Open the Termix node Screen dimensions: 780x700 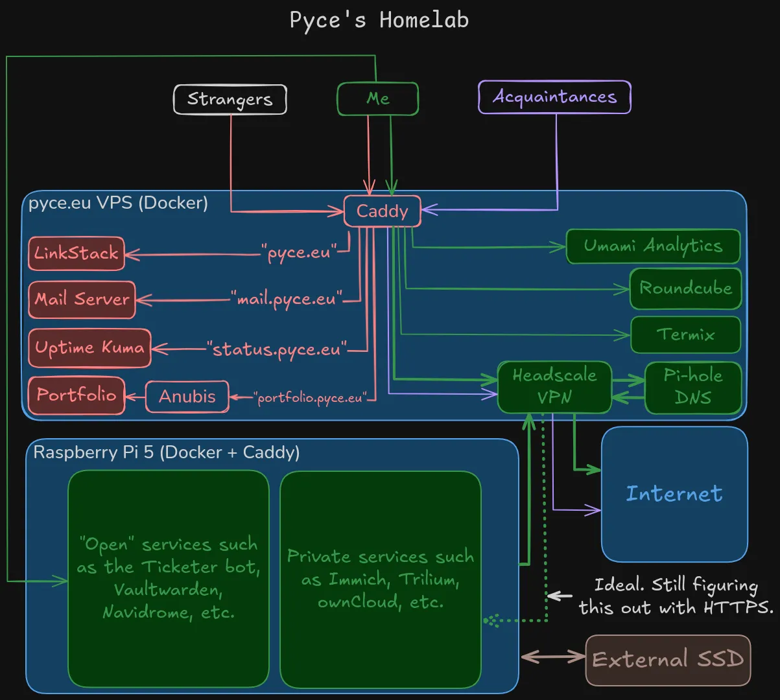pyautogui.click(x=685, y=334)
